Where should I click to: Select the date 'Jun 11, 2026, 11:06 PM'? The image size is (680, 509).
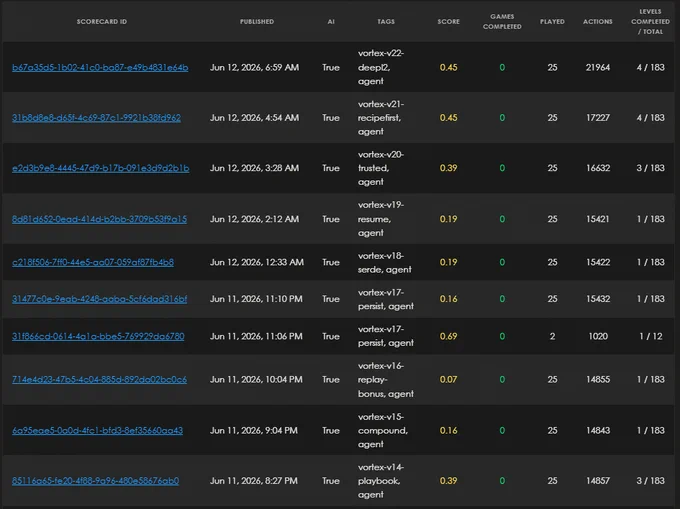[256, 336]
